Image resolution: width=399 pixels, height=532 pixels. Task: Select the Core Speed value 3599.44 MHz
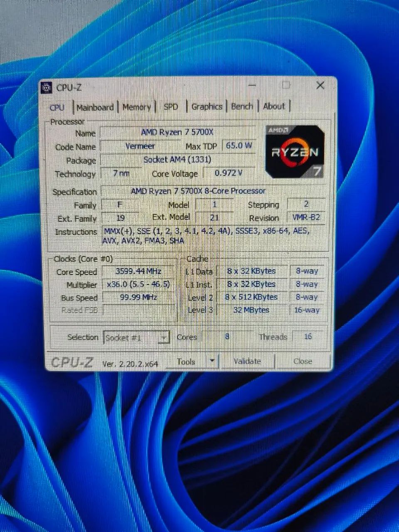coord(138,271)
